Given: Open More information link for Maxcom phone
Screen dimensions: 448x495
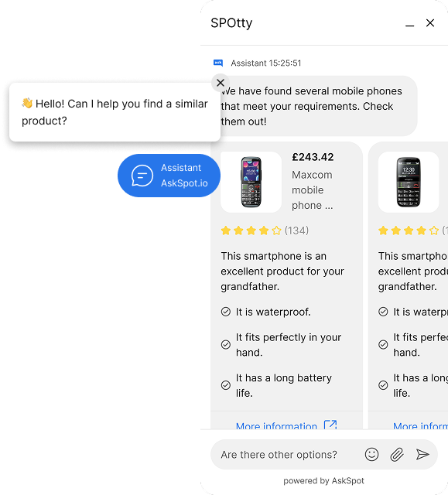Looking at the screenshot, I should (x=276, y=425).
